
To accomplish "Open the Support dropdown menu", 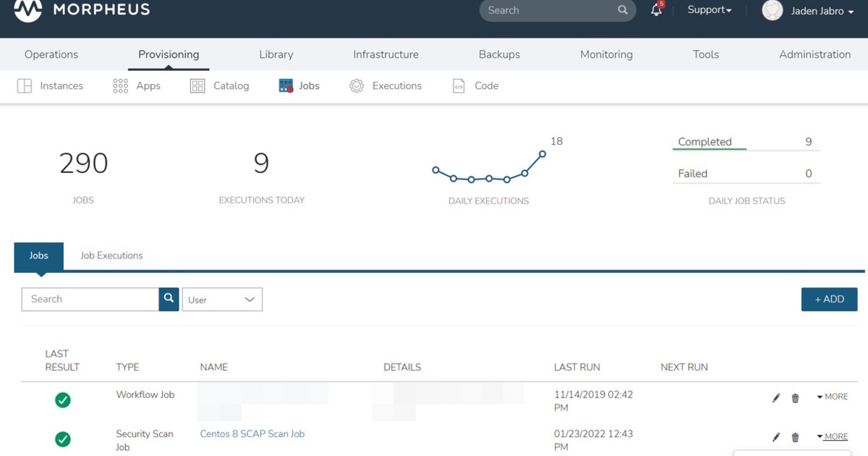I will pos(708,10).
